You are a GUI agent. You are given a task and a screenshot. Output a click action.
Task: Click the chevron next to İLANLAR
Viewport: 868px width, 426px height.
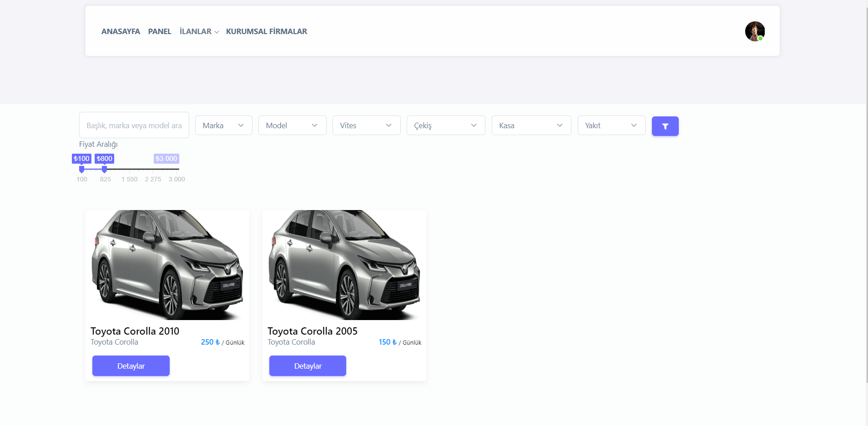pyautogui.click(x=217, y=32)
